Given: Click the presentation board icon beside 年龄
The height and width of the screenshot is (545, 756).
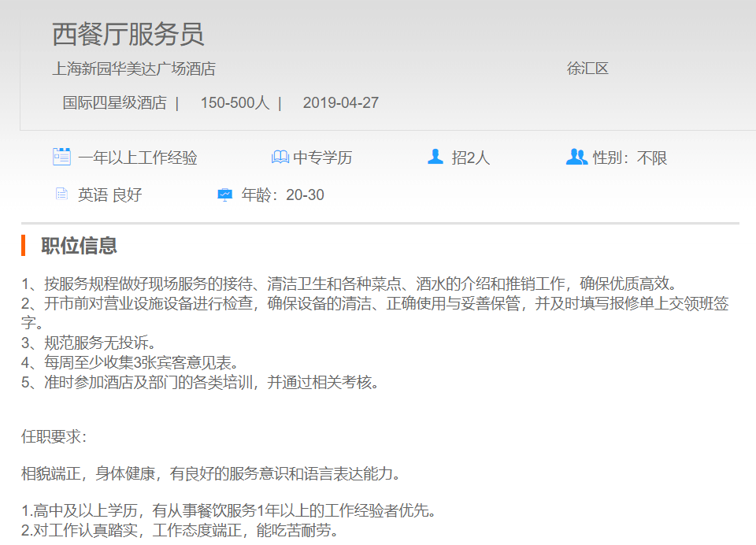Looking at the screenshot, I should tap(225, 195).
